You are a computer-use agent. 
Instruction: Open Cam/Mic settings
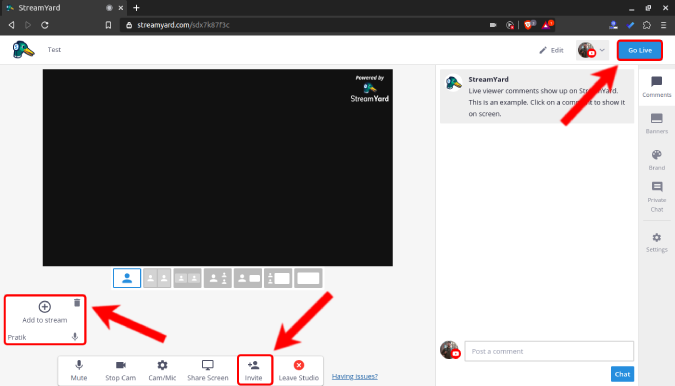[162, 371]
